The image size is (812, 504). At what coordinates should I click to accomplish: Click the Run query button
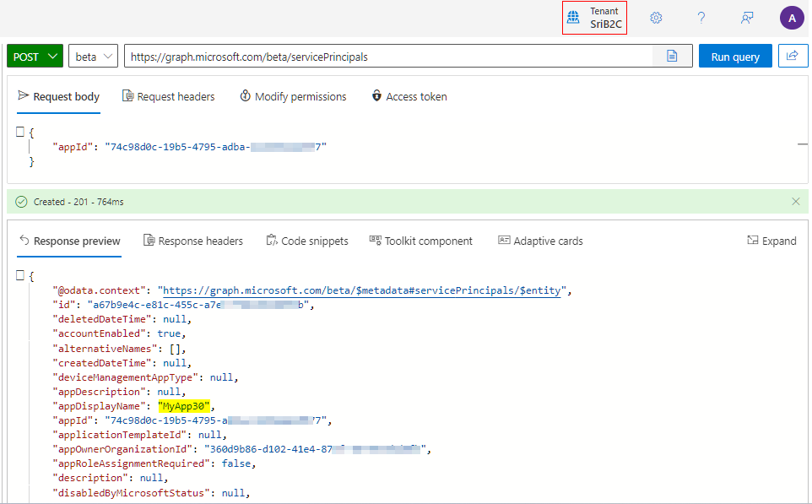point(734,56)
